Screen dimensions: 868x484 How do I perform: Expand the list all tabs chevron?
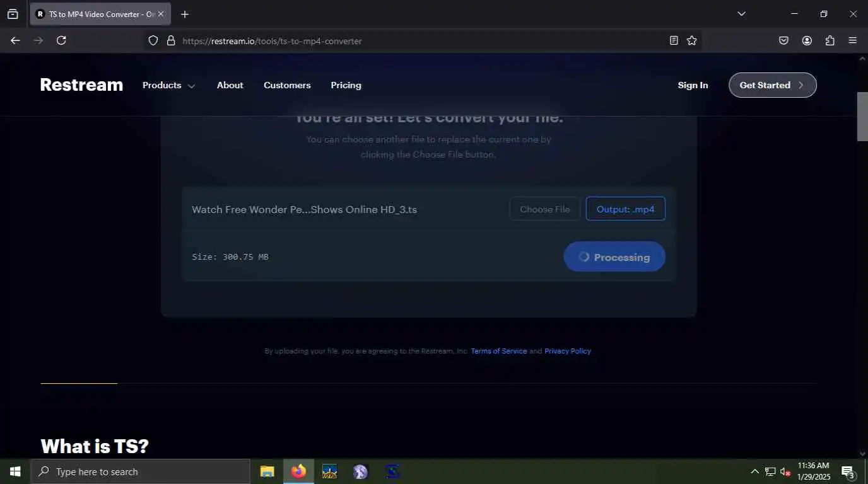tap(742, 14)
